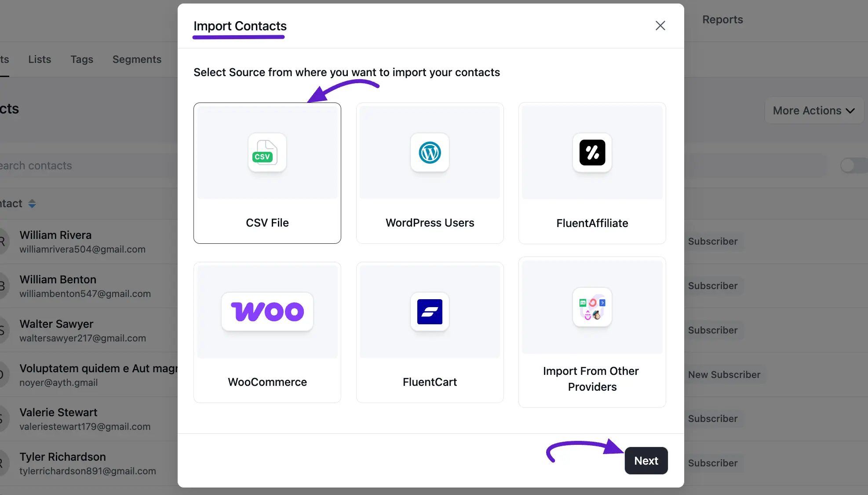Viewport: 868px width, 495px height.
Task: Select the CSV file icon
Action: [267, 152]
